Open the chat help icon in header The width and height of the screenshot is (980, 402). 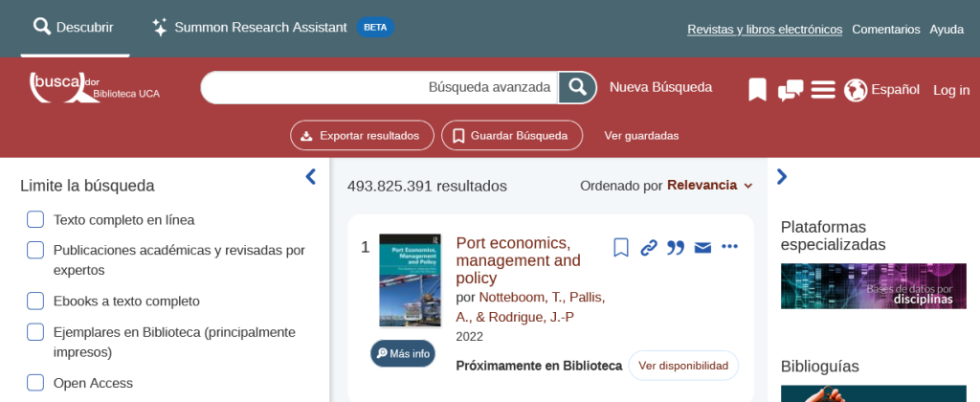791,90
